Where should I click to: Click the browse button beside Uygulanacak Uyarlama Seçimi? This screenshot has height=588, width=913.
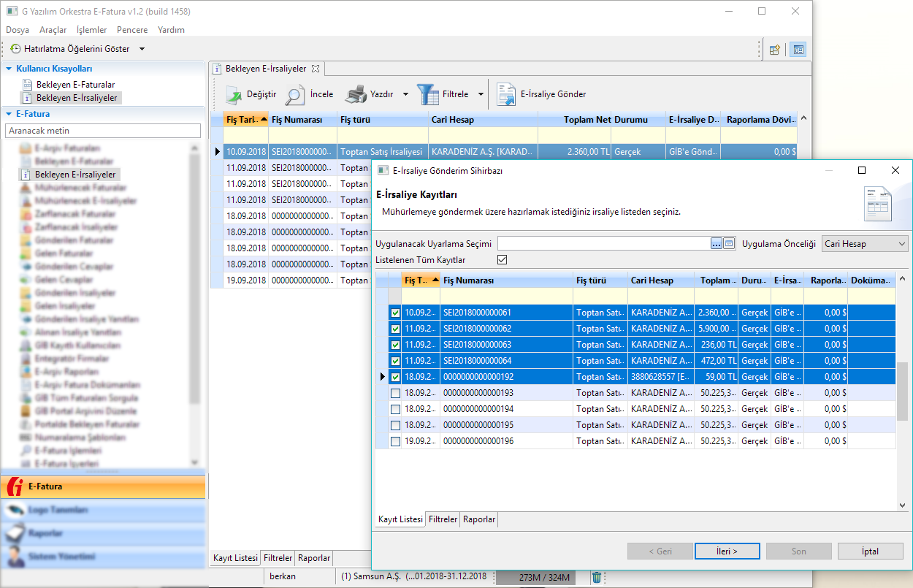tap(716, 244)
